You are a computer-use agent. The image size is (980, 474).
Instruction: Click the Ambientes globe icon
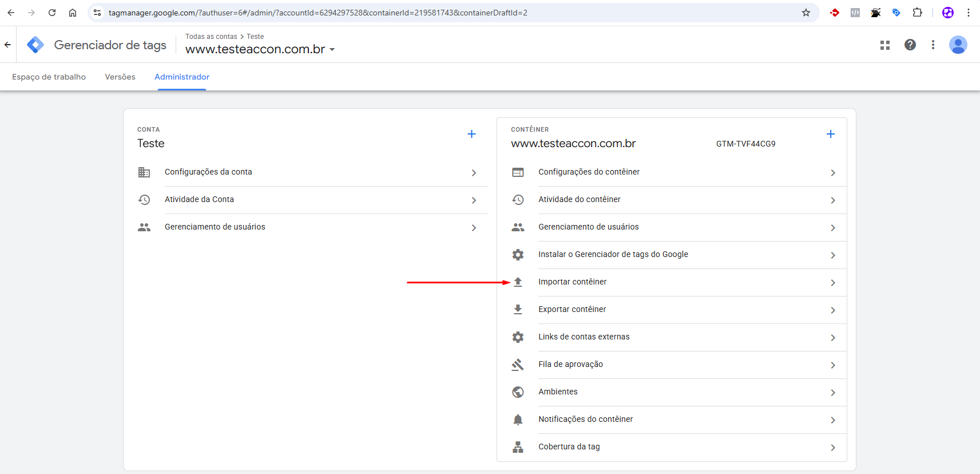[518, 392]
